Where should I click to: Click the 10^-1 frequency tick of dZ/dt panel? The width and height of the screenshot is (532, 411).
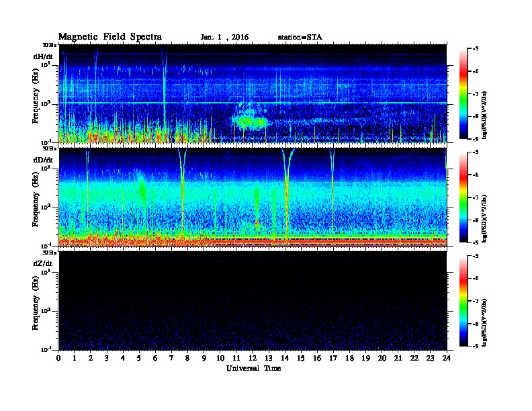(46, 349)
